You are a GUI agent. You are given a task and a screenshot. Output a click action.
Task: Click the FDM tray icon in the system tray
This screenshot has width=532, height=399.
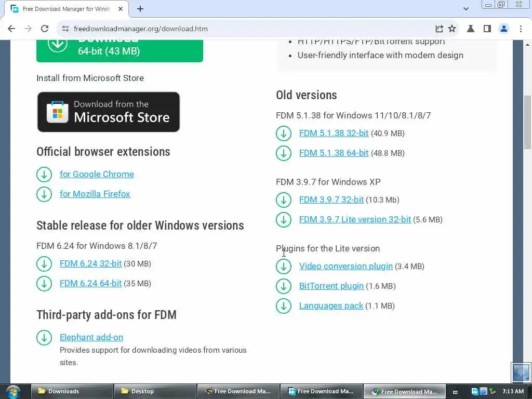pyautogui.click(x=475, y=391)
